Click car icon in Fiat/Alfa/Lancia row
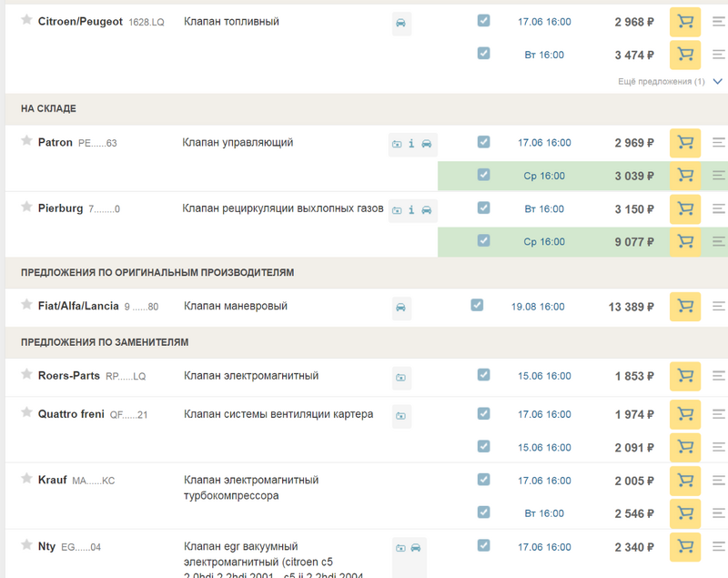Image resolution: width=728 pixels, height=578 pixels. tap(400, 308)
